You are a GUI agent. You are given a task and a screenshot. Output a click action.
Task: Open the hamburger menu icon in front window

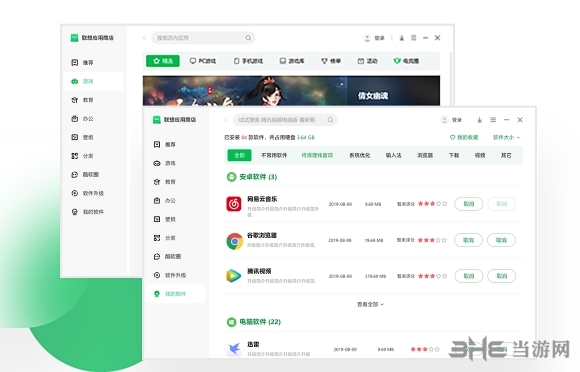coord(493,120)
